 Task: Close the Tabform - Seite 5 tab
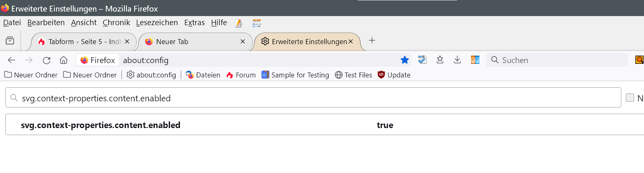pyautogui.click(x=127, y=42)
